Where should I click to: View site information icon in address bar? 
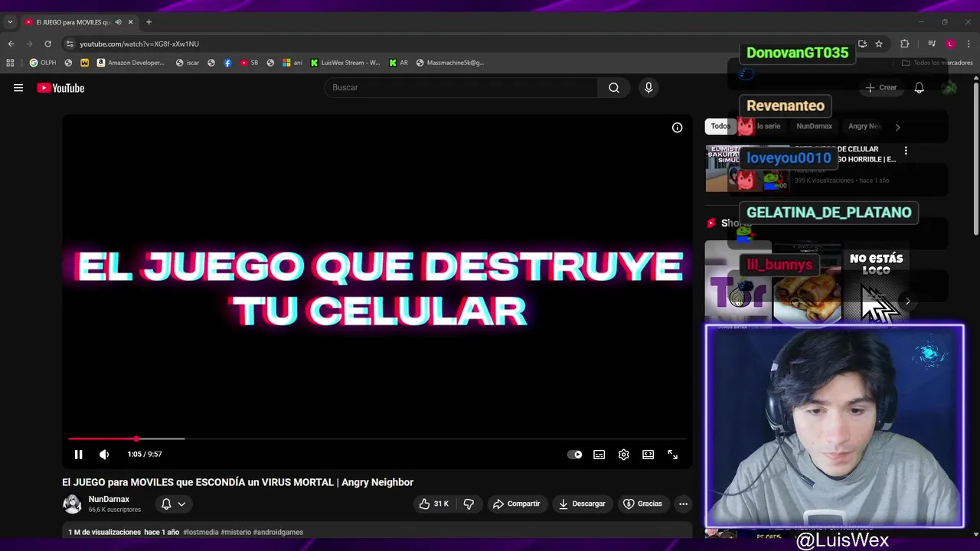70,44
